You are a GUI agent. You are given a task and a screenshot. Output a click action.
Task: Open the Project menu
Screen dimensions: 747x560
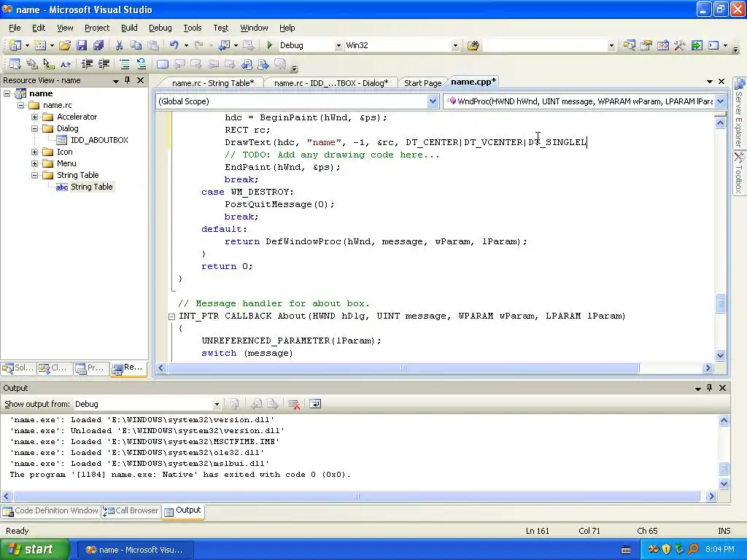[97, 28]
